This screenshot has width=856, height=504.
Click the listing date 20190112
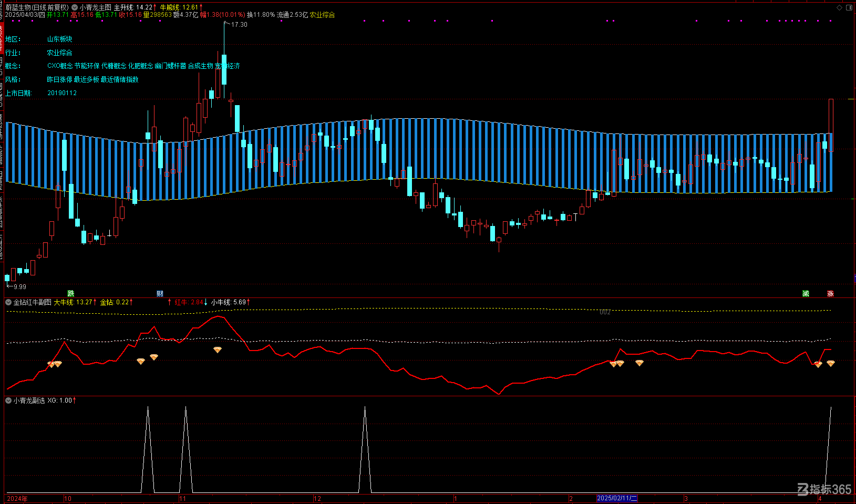coord(62,93)
